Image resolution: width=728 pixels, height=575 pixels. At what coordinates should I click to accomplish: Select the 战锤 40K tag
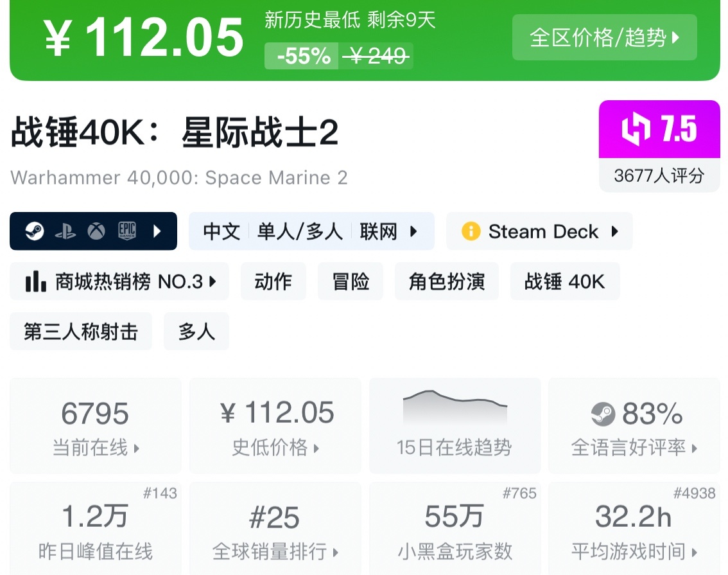tap(565, 281)
